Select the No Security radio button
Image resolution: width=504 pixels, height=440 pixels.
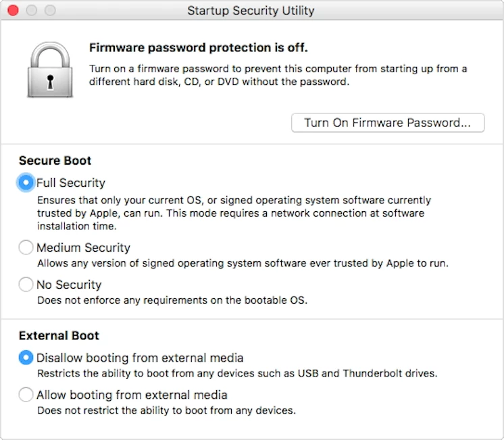(x=26, y=285)
